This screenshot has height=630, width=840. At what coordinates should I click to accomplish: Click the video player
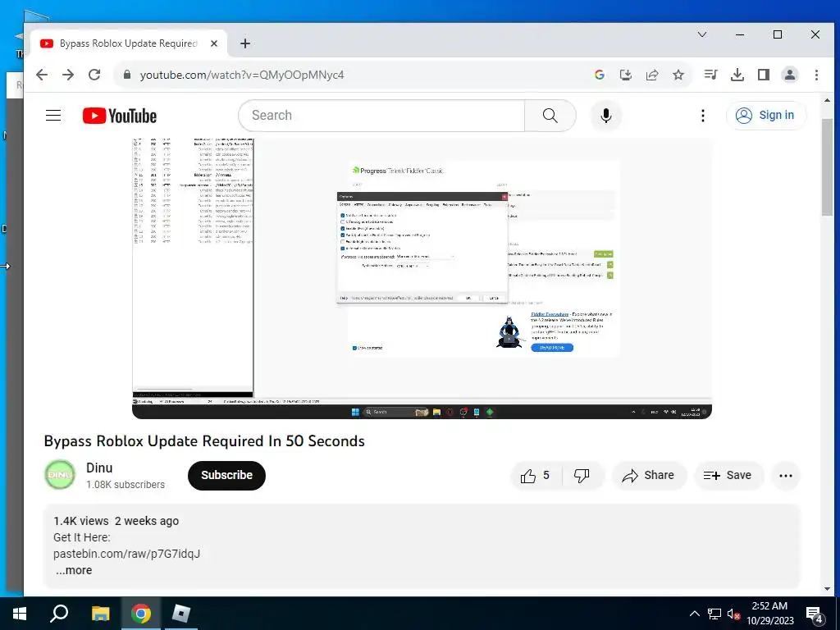tap(422, 278)
